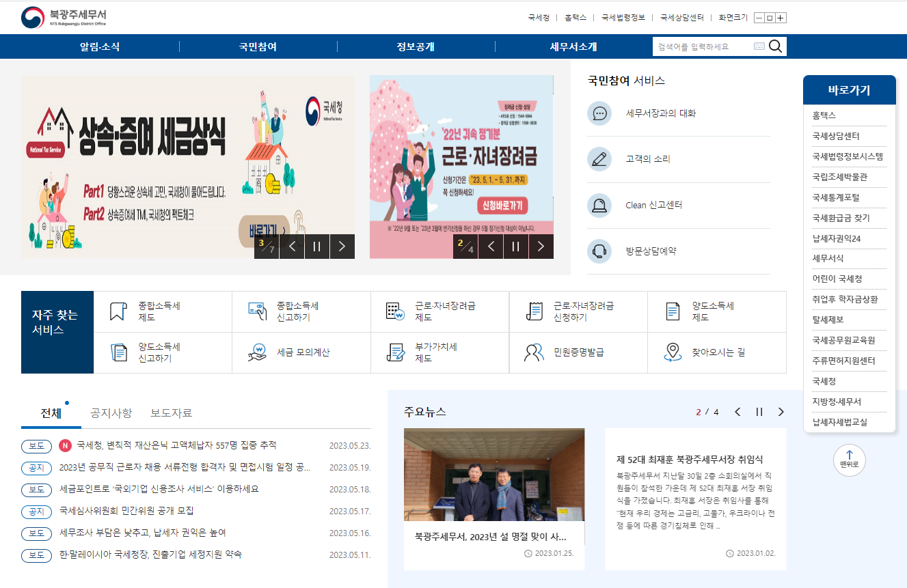The width and height of the screenshot is (907, 588).
Task: Click the 신청바로가기 button on banner
Action: (x=502, y=205)
